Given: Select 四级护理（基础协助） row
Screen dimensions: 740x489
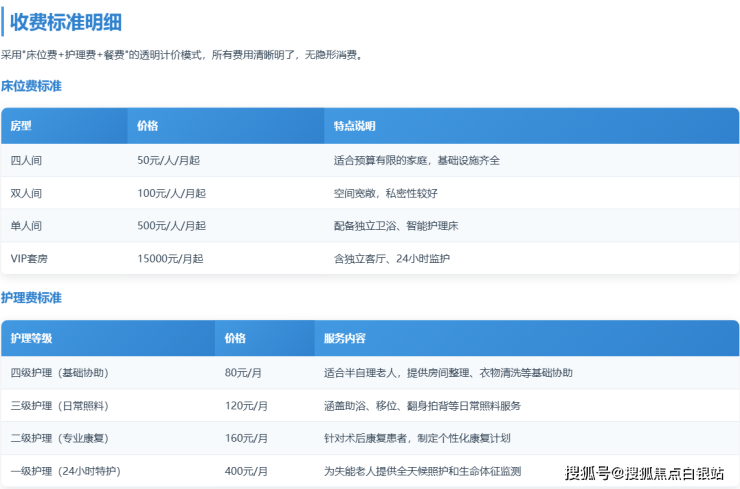Looking at the screenshot, I should [59, 373].
